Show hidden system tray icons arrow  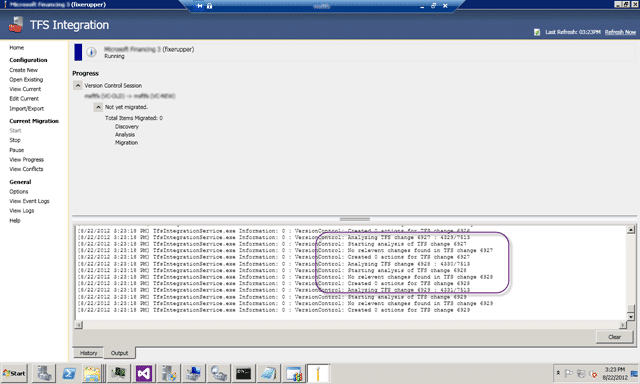[558, 373]
